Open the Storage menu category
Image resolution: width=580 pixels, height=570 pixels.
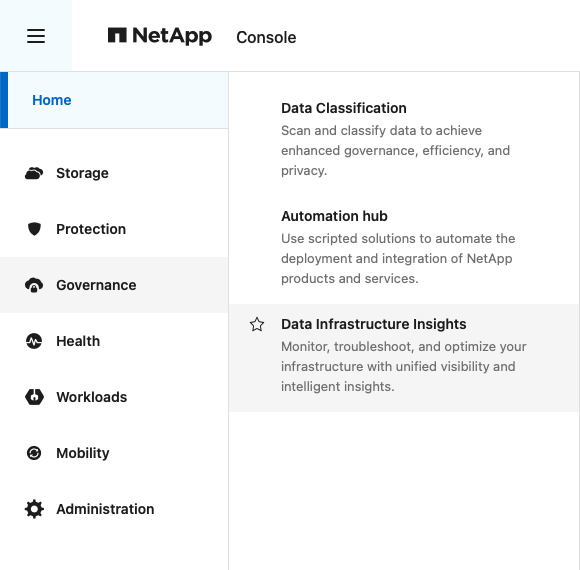114,173
